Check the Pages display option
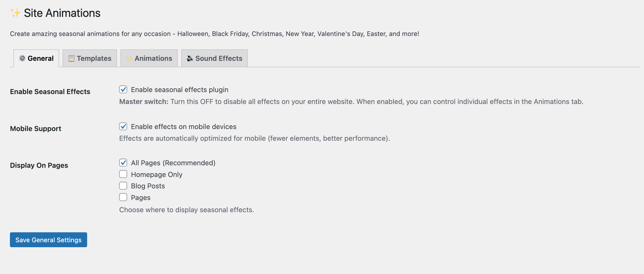Viewport: 644px width, 274px height. point(123,197)
